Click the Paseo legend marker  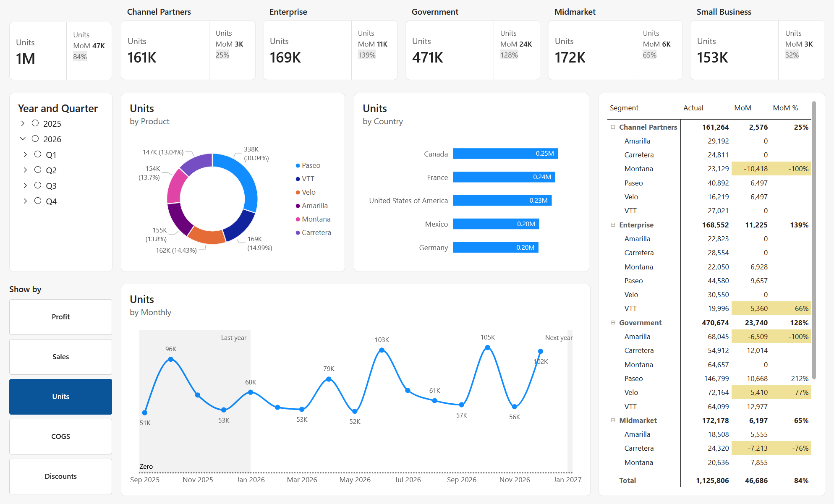[298, 166]
